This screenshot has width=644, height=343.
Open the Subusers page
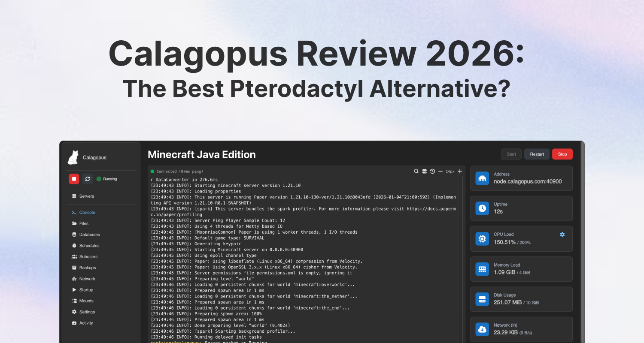point(85,257)
